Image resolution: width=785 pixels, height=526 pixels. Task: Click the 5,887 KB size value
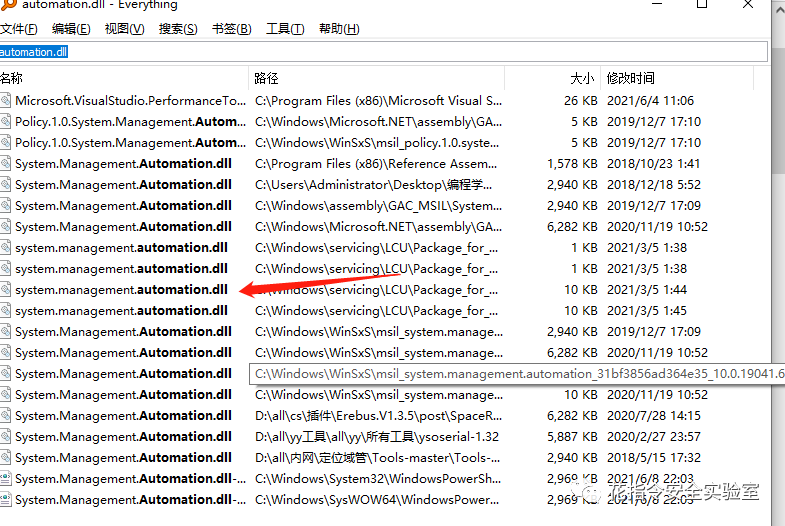tap(572, 437)
